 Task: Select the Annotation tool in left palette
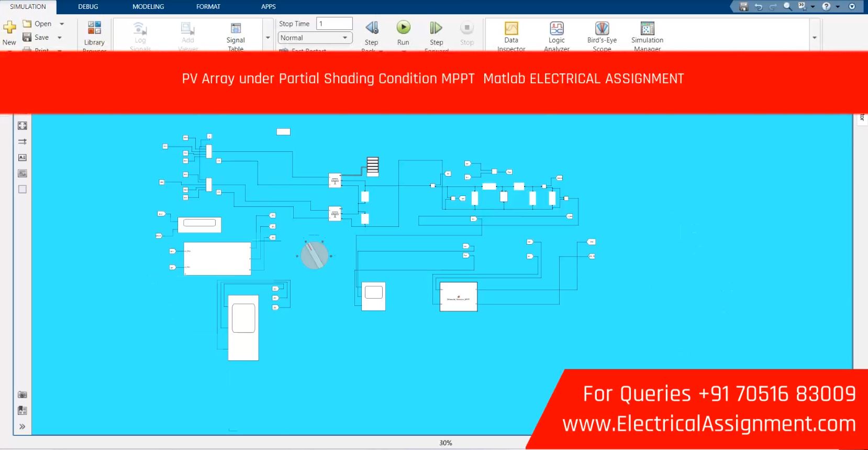point(22,157)
